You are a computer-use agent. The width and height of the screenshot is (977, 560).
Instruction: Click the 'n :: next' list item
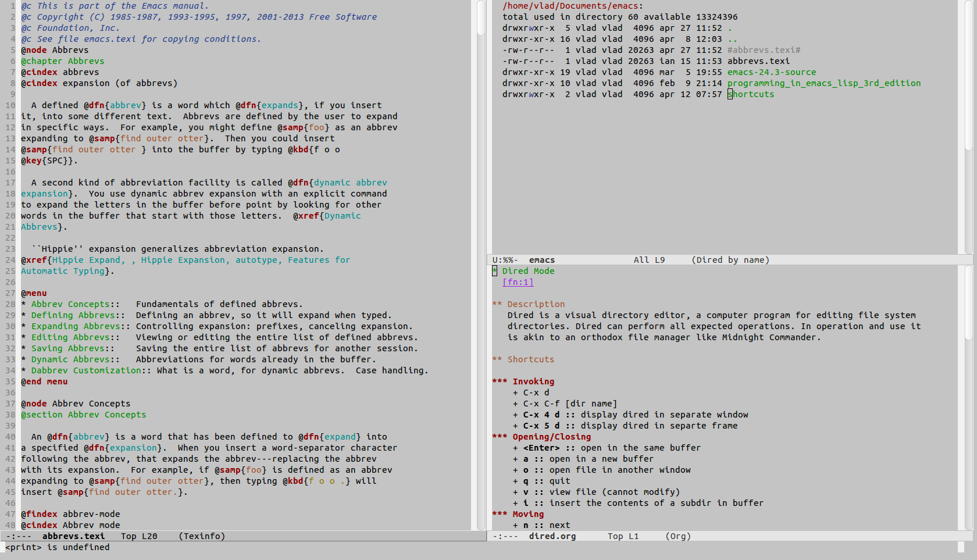541,525
